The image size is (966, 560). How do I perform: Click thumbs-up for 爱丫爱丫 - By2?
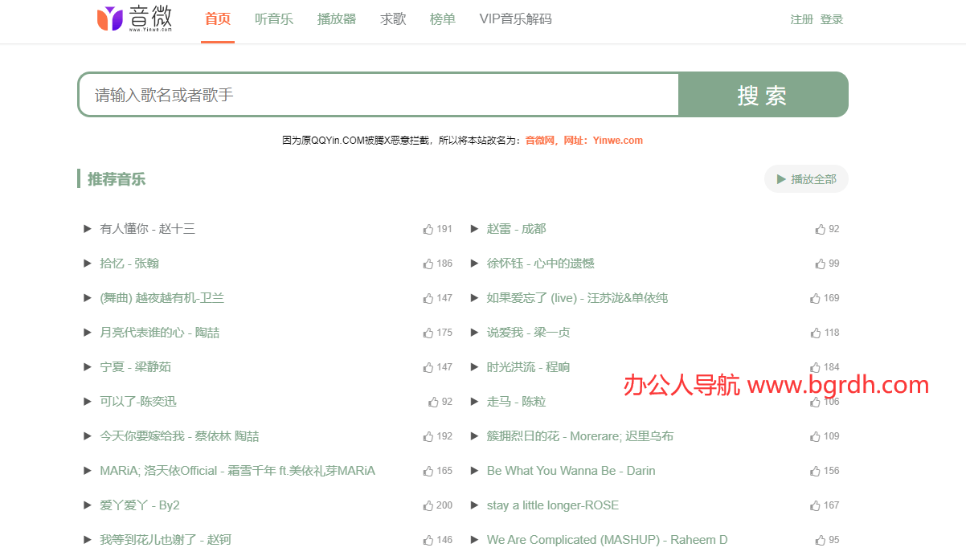click(428, 505)
